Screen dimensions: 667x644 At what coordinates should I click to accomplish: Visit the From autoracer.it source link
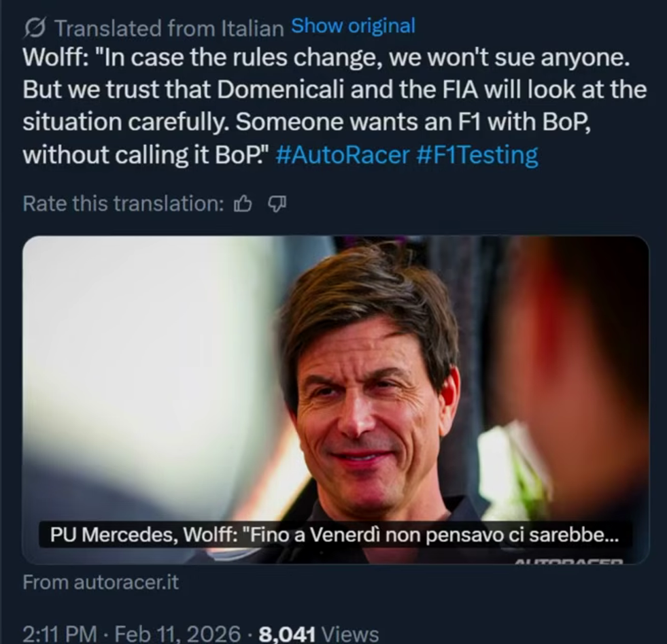[x=101, y=582]
